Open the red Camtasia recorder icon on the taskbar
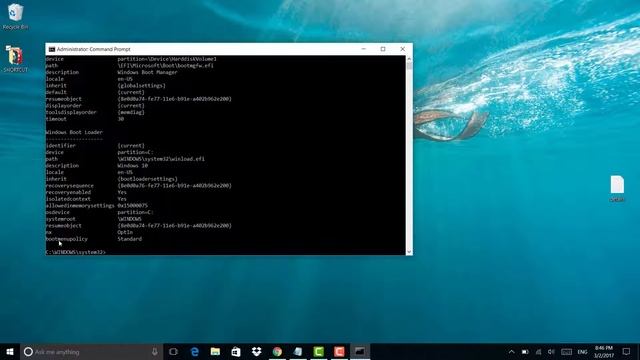Viewport: 640px width, 360px height. click(x=339, y=351)
